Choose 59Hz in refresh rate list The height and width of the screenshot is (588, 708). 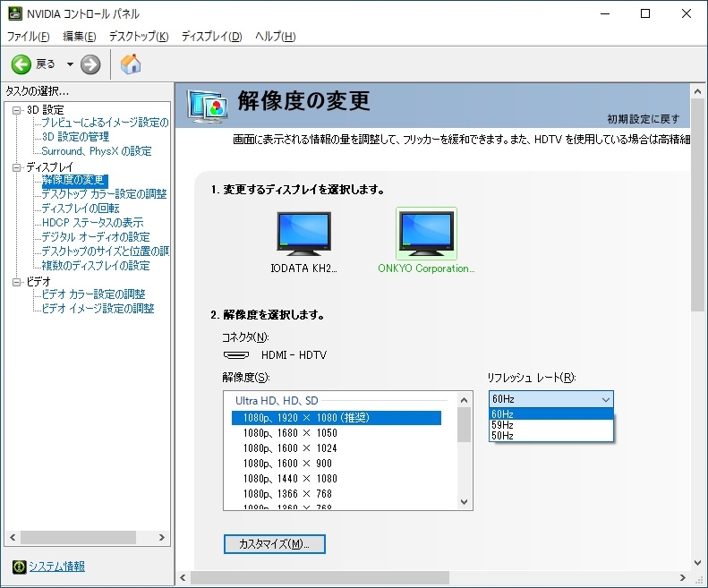[550, 425]
